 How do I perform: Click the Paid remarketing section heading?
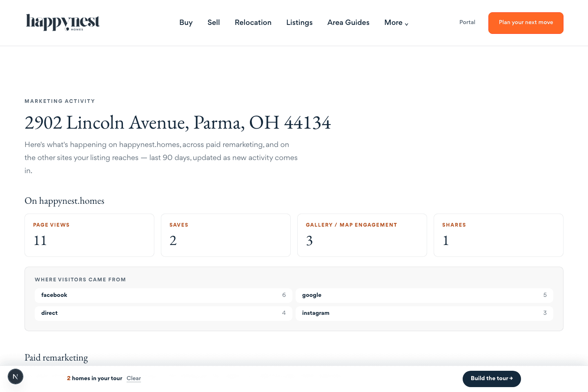[56, 358]
